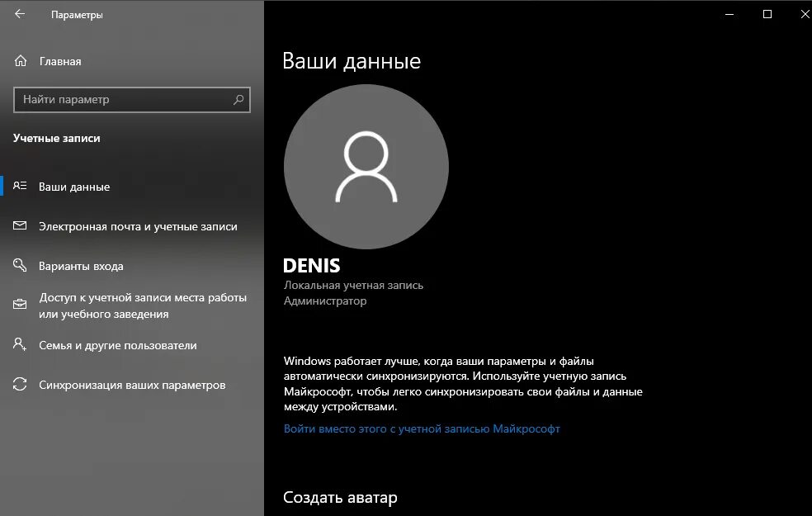Viewport: 812px width, 516px height.
Task: Open the Главная home icon
Action: (x=20, y=61)
